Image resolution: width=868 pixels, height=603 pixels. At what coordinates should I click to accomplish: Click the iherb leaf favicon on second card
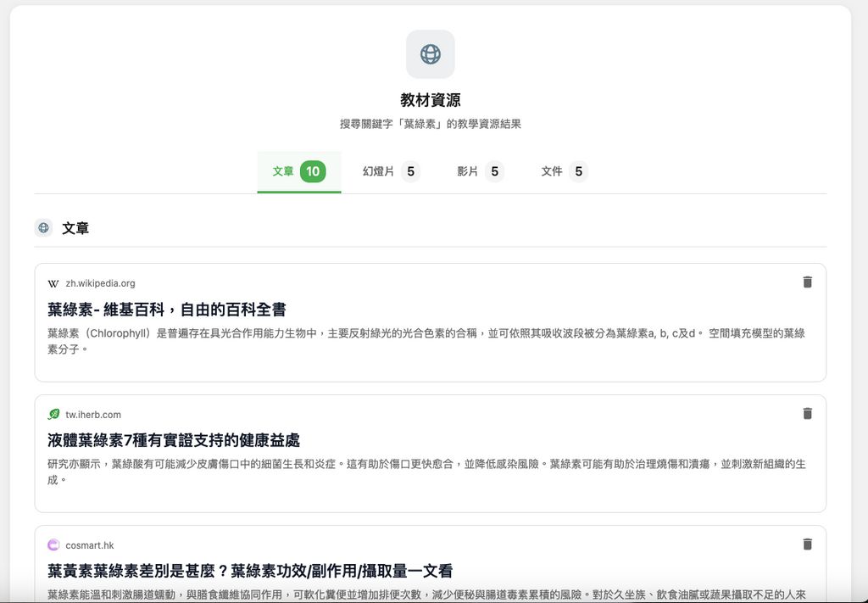(52, 414)
